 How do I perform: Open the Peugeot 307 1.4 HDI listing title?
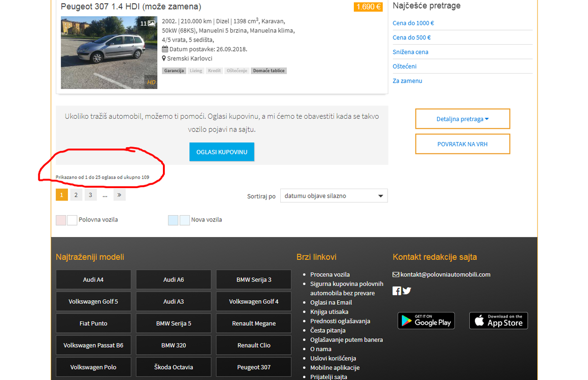click(x=131, y=7)
